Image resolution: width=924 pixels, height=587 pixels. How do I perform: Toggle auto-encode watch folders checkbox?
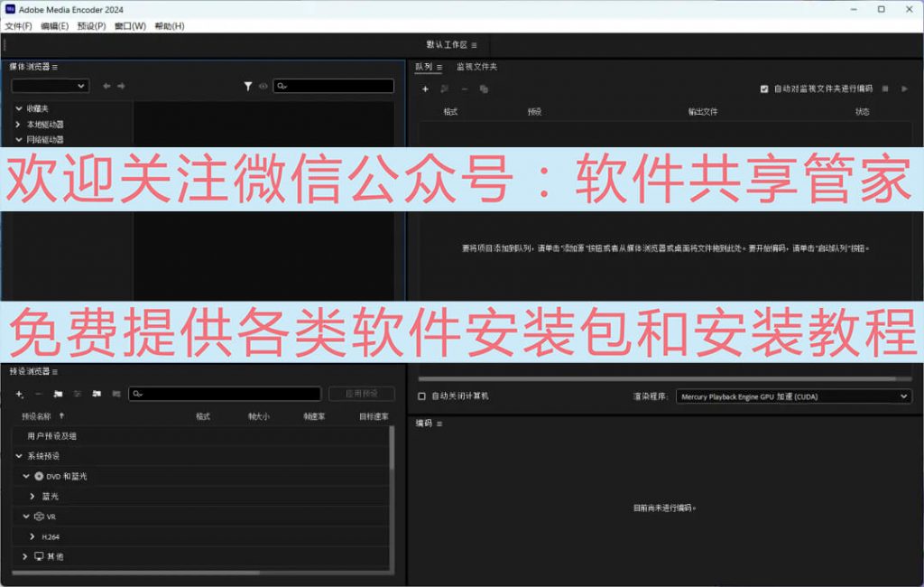[764, 89]
